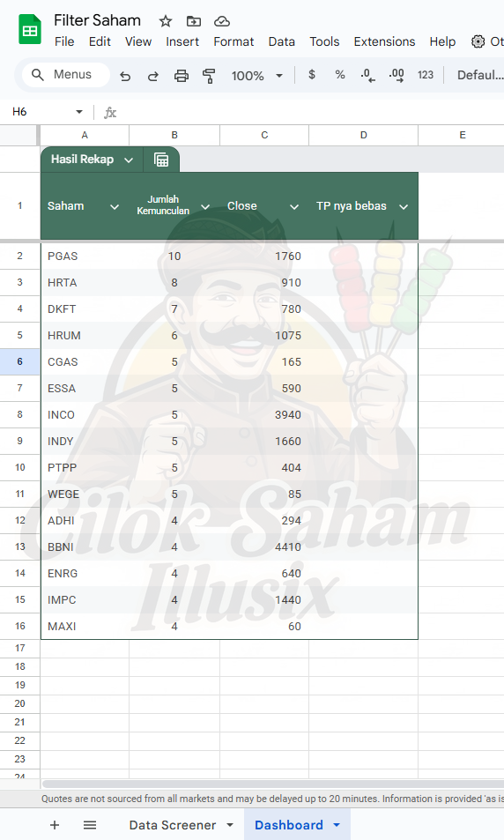
Task: Open the Saham column filter dropdown
Action: pyautogui.click(x=114, y=207)
